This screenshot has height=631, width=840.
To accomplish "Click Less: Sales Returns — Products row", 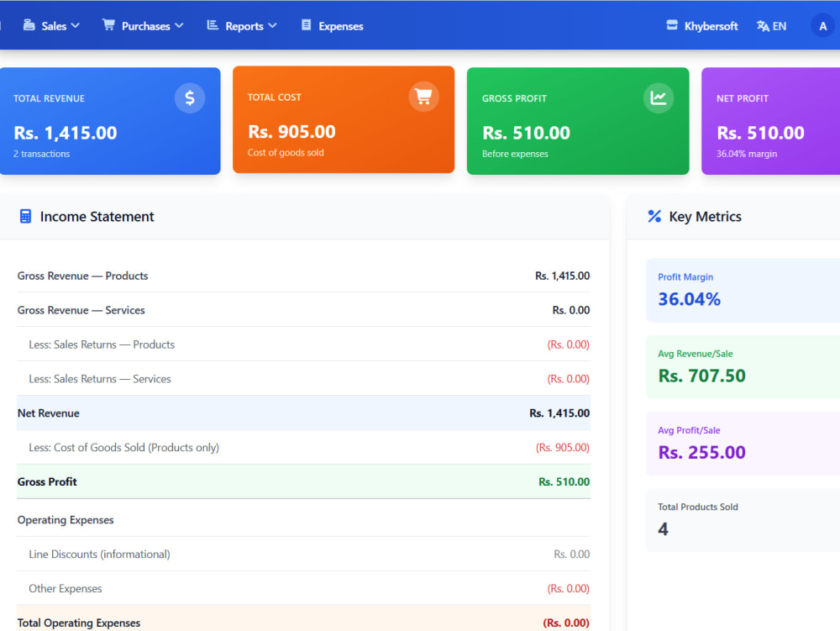I will point(304,344).
